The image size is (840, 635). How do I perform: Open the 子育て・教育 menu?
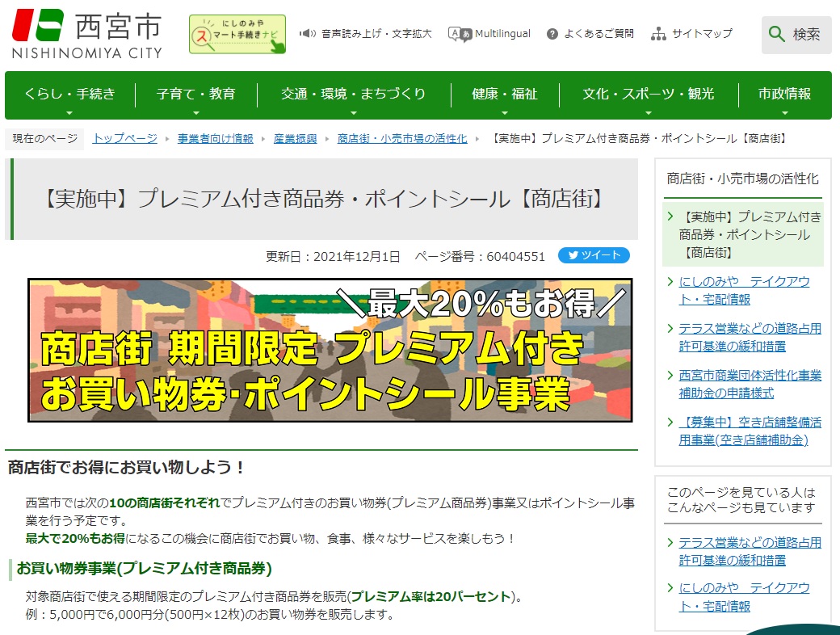click(x=196, y=95)
